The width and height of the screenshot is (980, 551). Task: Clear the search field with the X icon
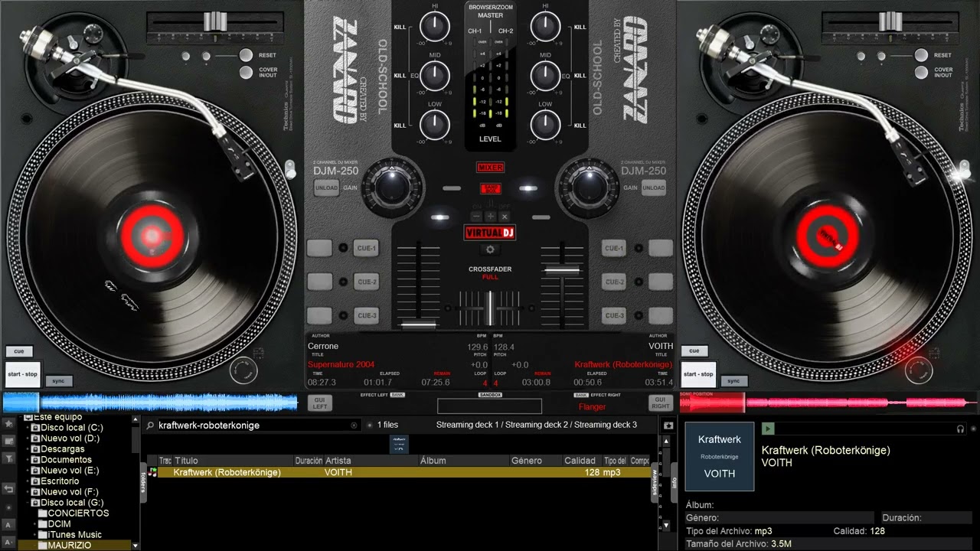pos(354,425)
